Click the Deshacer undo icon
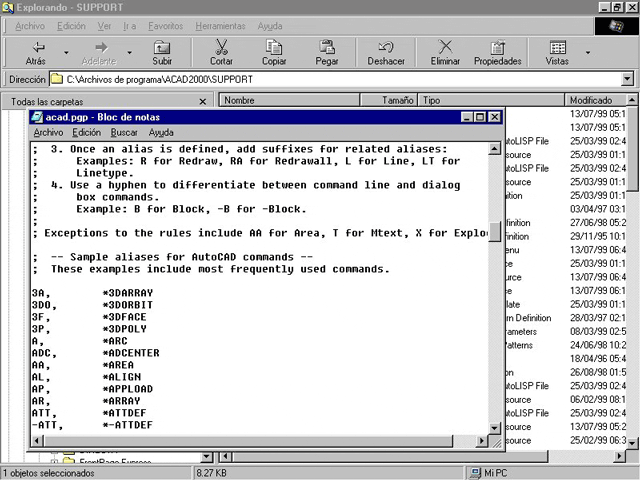640x480 pixels. 386,47
